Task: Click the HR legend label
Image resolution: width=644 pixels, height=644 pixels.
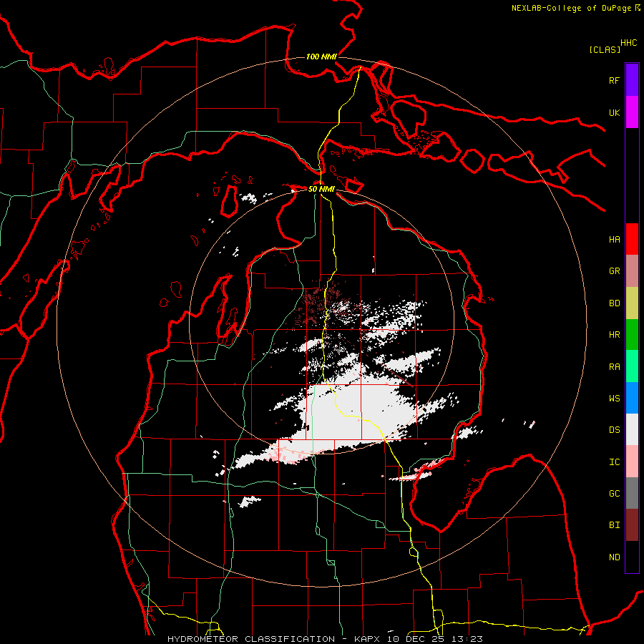Action: [614, 335]
